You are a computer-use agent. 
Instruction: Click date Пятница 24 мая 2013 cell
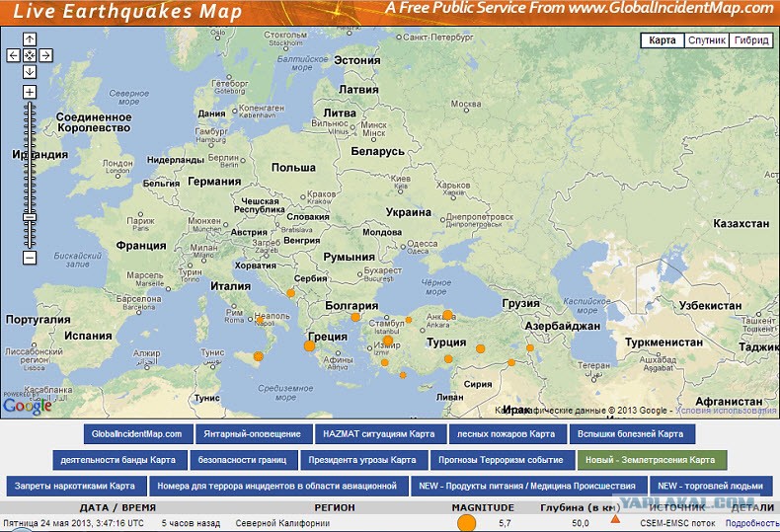coord(73,523)
